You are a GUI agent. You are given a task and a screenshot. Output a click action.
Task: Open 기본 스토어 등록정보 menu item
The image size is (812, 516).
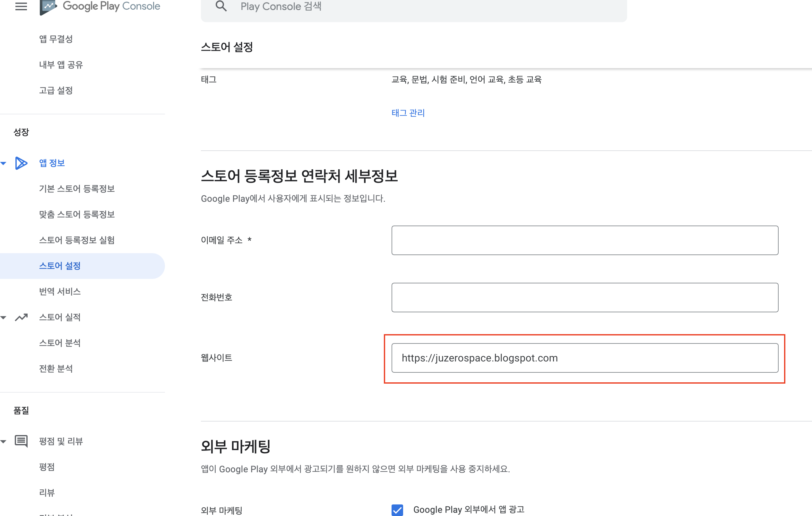pos(77,189)
